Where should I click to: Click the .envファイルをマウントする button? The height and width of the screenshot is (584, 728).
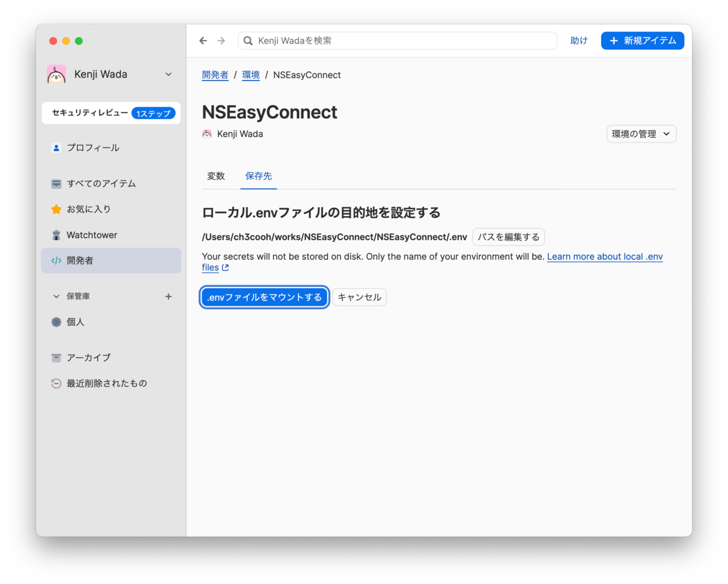(265, 297)
